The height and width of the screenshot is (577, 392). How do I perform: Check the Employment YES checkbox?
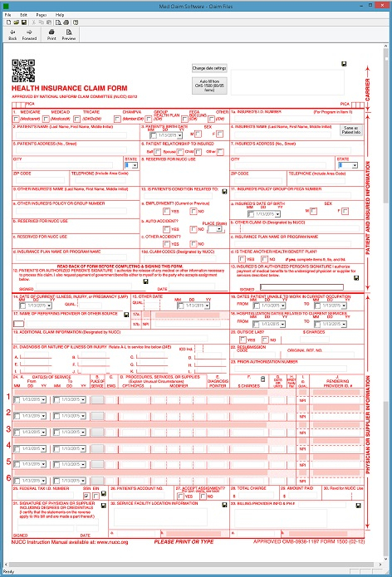click(166, 211)
